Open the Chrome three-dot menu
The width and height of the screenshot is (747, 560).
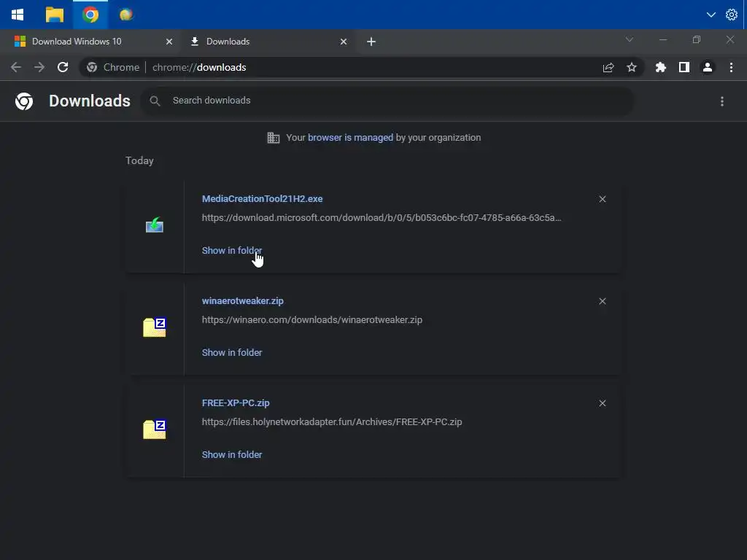[x=731, y=68]
